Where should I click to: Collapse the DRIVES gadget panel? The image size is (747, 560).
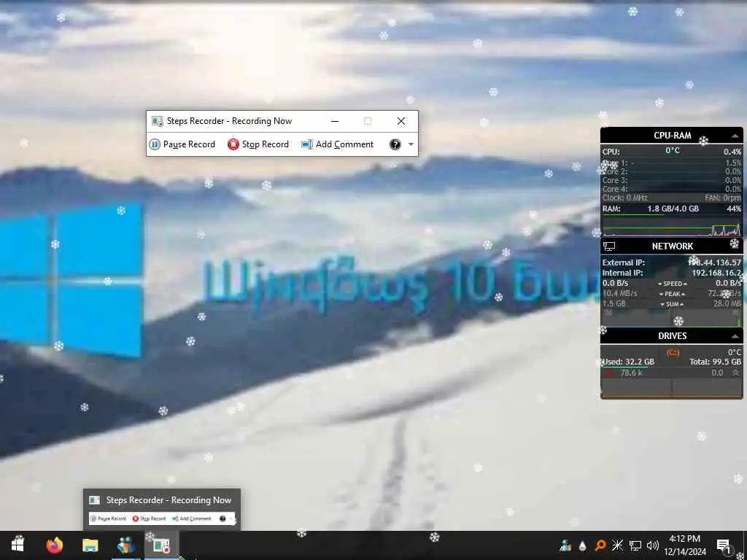tap(735, 337)
